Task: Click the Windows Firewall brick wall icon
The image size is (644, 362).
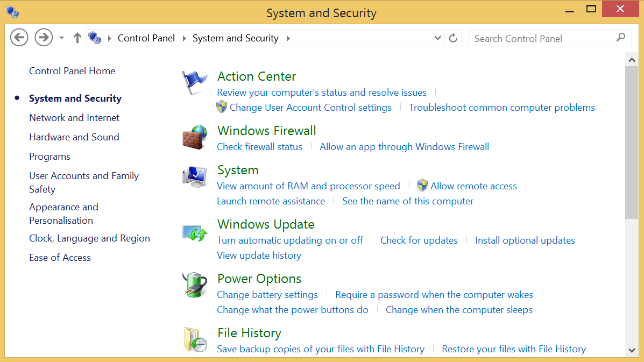Action: 195,137
